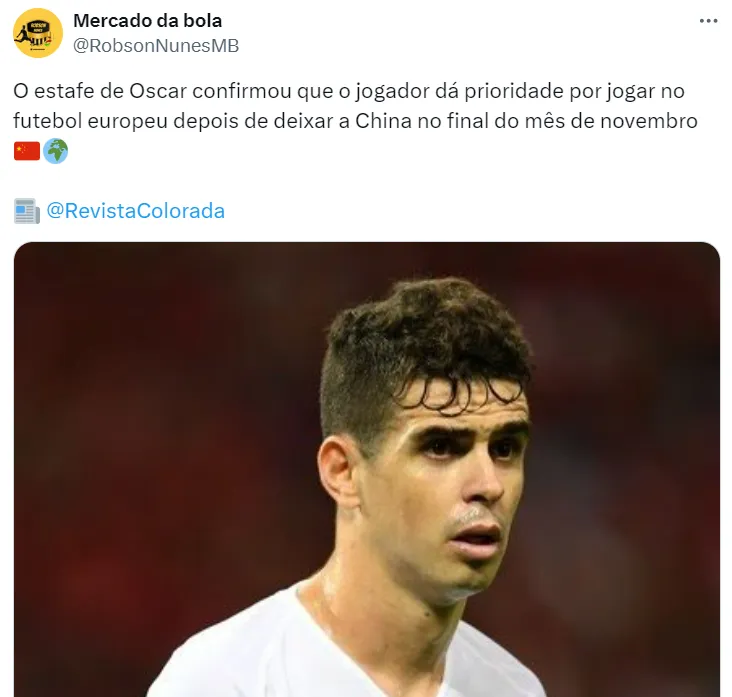The width and height of the screenshot is (732, 697).
Task: Open the three-dot more options menu
Action: (x=708, y=21)
